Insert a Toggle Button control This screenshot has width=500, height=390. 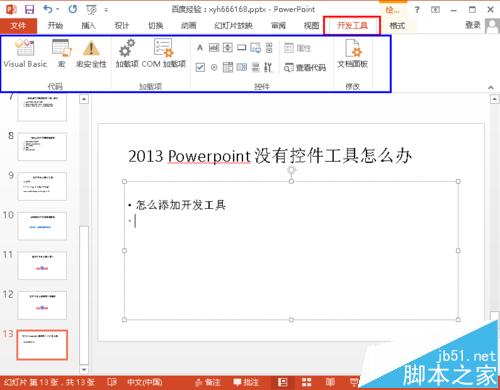256,67
